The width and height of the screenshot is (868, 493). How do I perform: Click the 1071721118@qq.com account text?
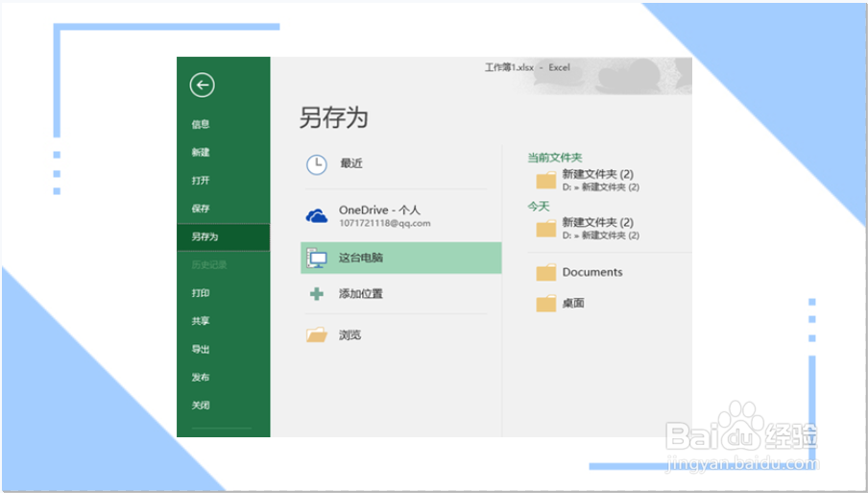tap(385, 223)
